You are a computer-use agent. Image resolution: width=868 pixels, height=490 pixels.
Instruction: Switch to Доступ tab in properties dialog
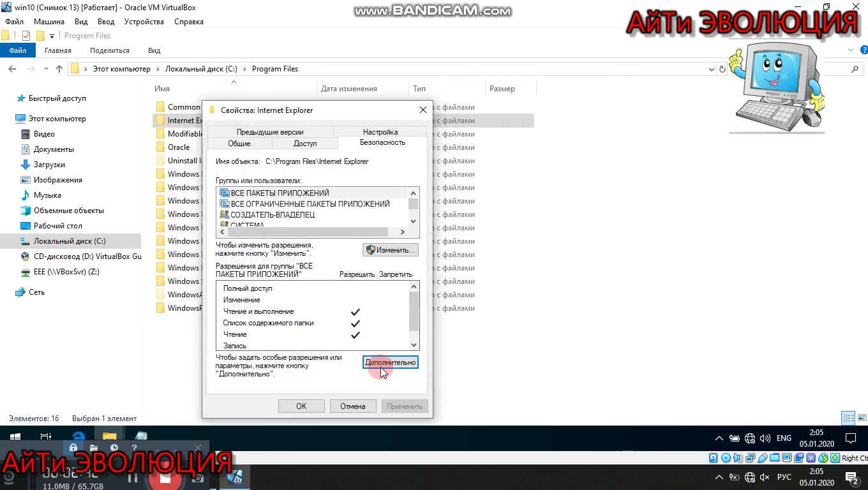(305, 144)
